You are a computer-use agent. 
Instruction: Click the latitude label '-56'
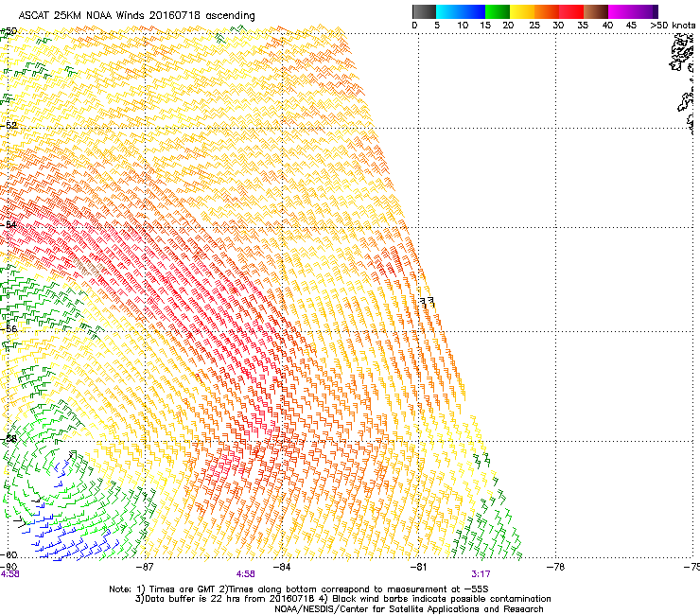(x=9, y=328)
